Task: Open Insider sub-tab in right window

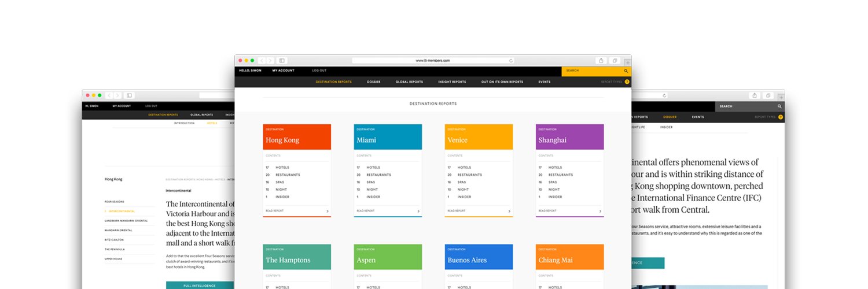Action: tap(667, 127)
